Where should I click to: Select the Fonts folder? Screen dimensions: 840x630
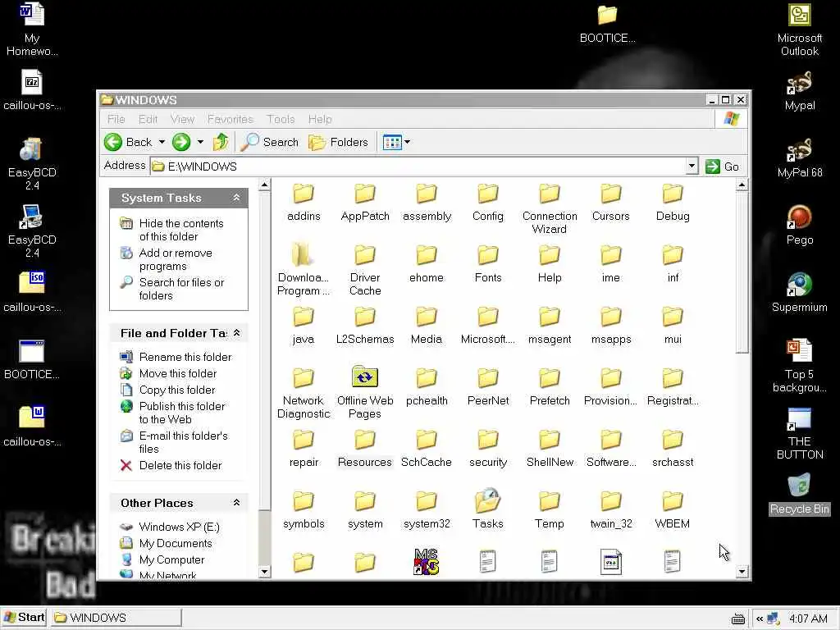pyautogui.click(x=487, y=263)
